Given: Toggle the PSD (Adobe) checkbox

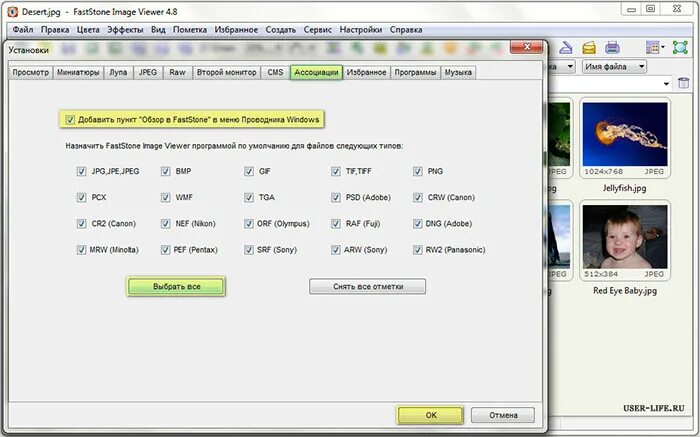Looking at the screenshot, I should tap(336, 197).
